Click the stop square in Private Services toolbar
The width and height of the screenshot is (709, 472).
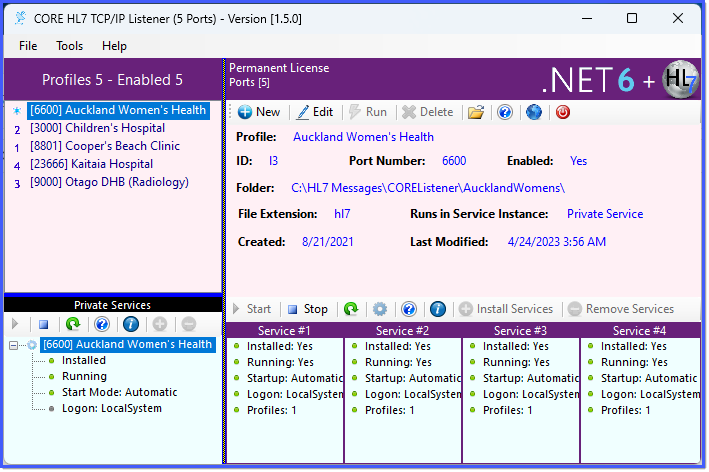click(43, 324)
